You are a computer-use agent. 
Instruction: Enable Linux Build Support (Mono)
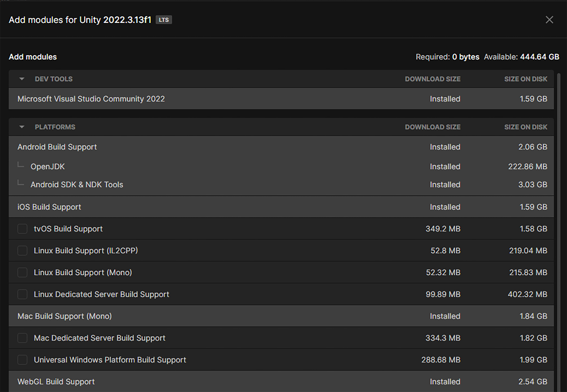click(22, 272)
